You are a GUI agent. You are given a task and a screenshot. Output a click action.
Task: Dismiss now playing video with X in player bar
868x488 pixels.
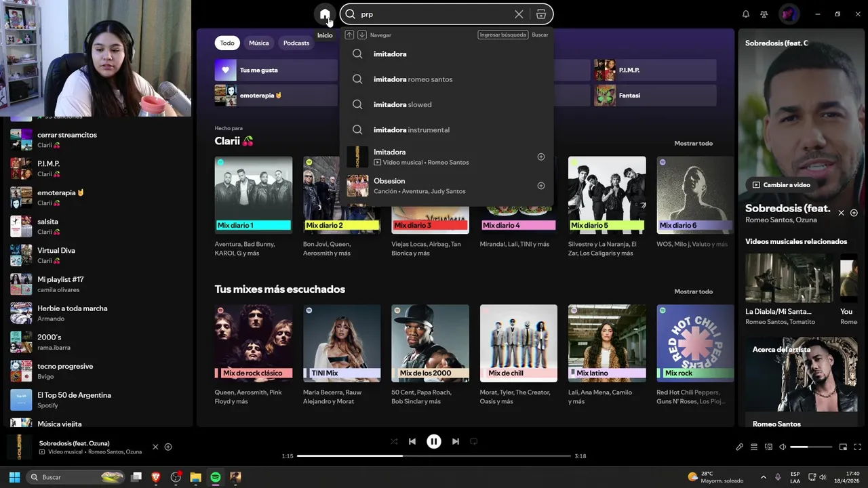pyautogui.click(x=155, y=447)
